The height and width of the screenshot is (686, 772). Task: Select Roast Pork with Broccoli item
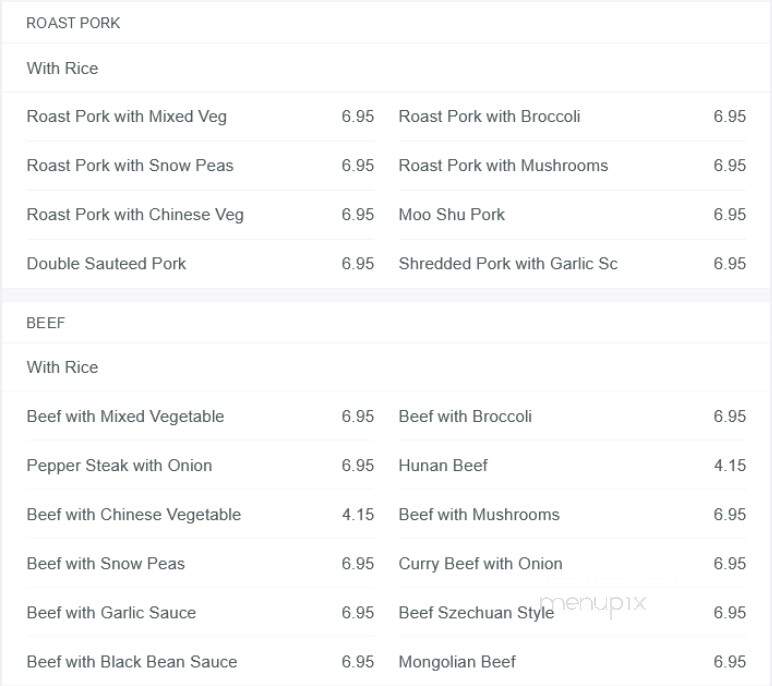coord(572,116)
